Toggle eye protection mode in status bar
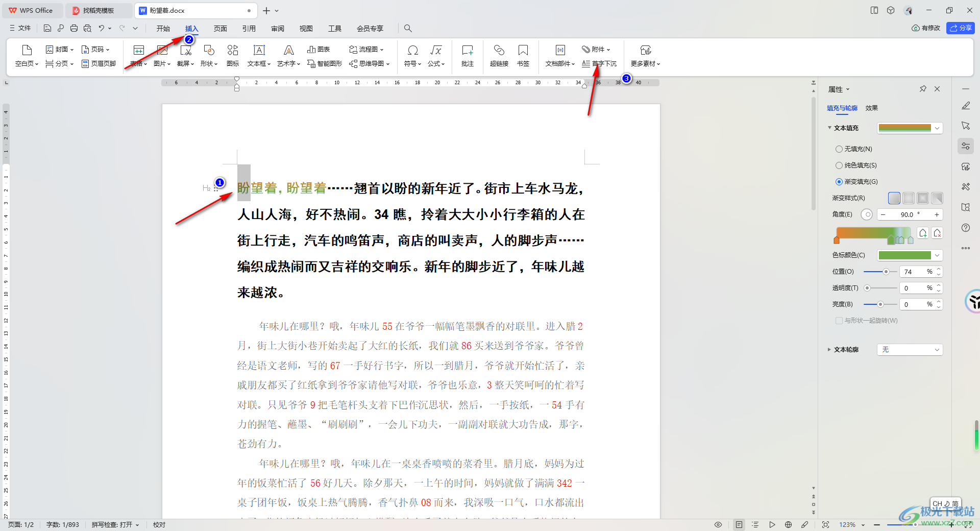This screenshot has height=531, width=980. 718,524
